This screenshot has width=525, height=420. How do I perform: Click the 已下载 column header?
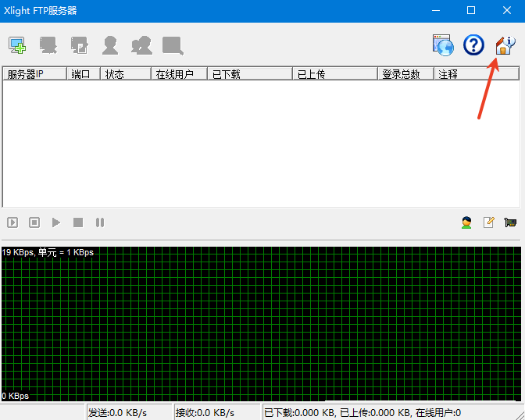(250, 74)
